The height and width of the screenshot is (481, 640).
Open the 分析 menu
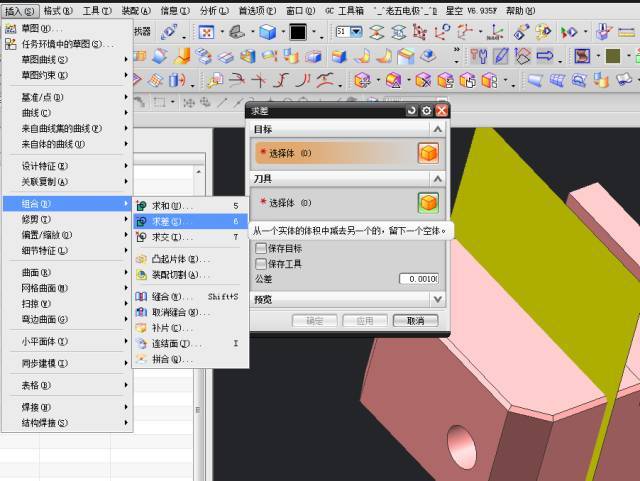click(x=214, y=11)
